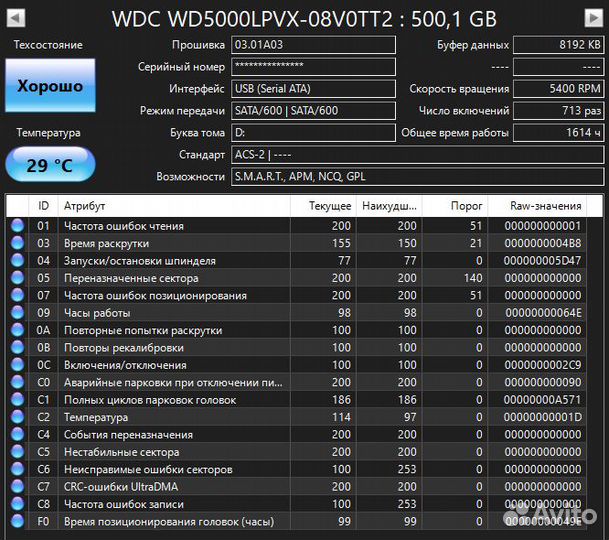609x540 pixels.
Task: Select row Время раскрутки
Action: coord(296,243)
